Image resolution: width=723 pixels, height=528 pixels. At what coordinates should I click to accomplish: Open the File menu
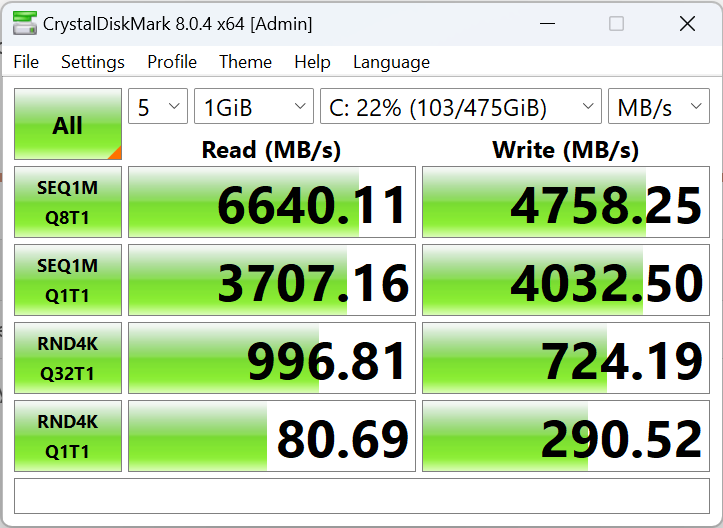click(26, 62)
